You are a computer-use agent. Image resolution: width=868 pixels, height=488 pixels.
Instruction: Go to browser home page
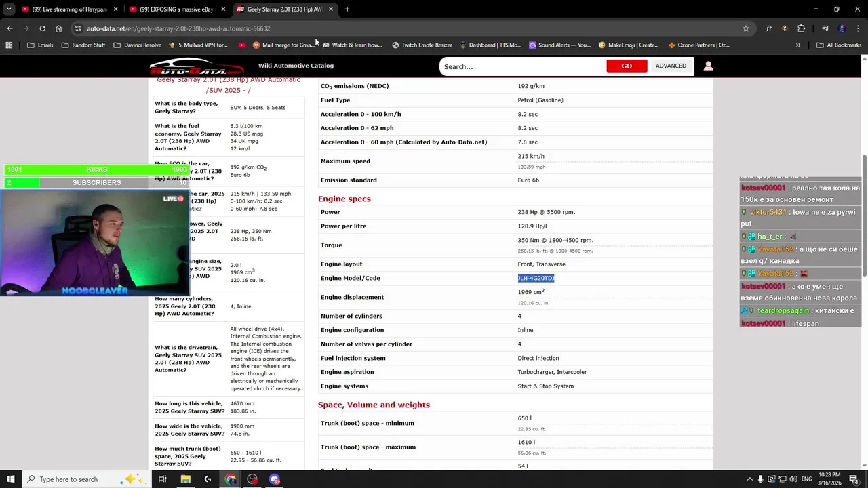(x=59, y=28)
